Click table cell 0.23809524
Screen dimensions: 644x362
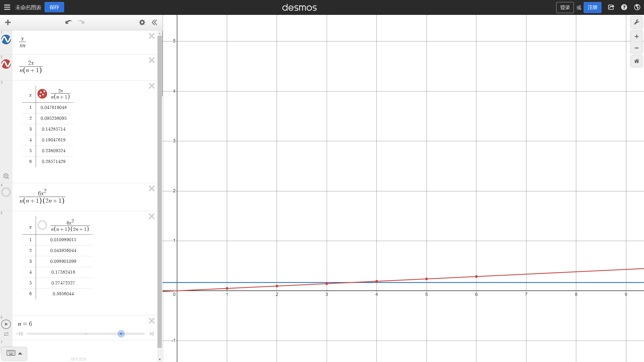(54, 151)
